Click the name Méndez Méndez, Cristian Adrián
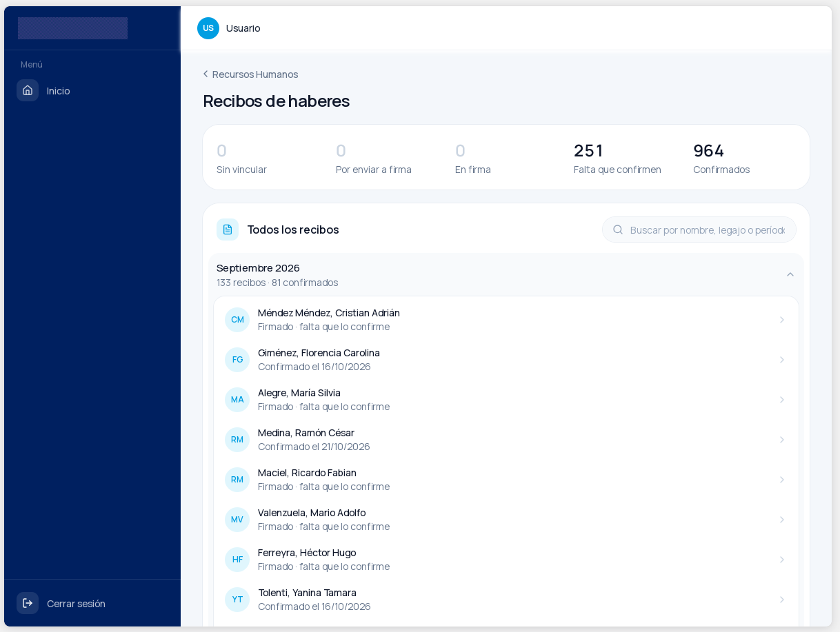This screenshot has width=840, height=632. coord(329,313)
